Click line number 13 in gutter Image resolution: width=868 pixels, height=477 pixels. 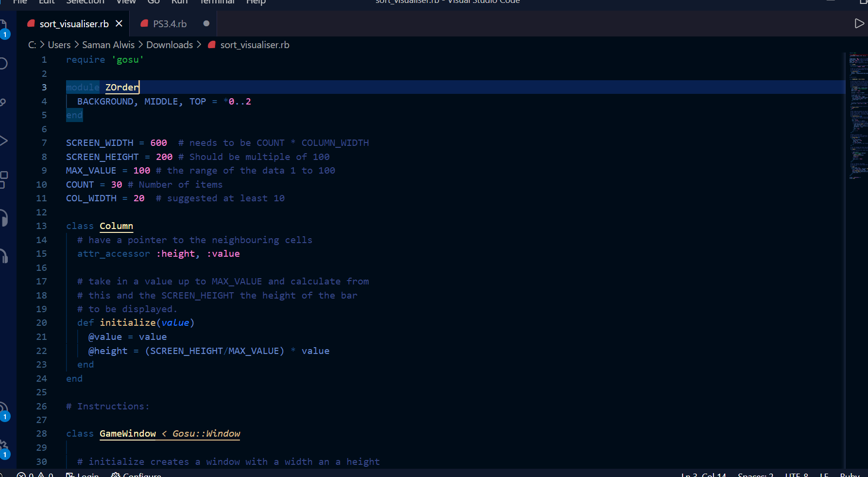pyautogui.click(x=42, y=226)
